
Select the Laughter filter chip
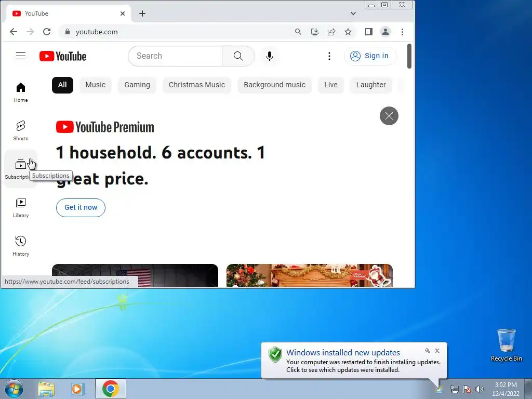pyautogui.click(x=371, y=85)
